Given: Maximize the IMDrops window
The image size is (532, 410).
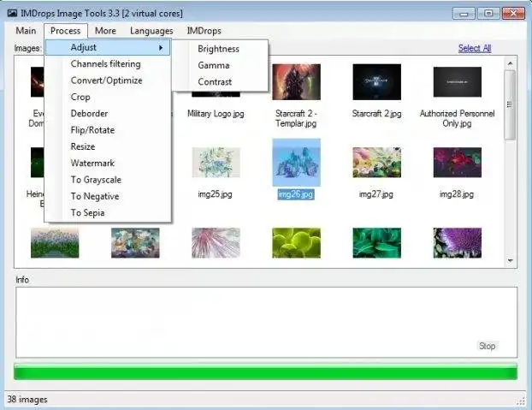Looking at the screenshot, I should (488, 14).
